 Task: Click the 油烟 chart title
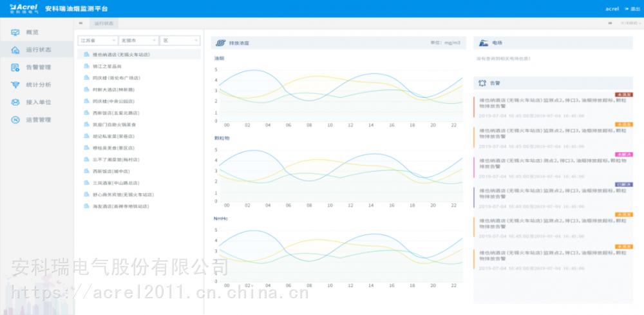(x=218, y=59)
